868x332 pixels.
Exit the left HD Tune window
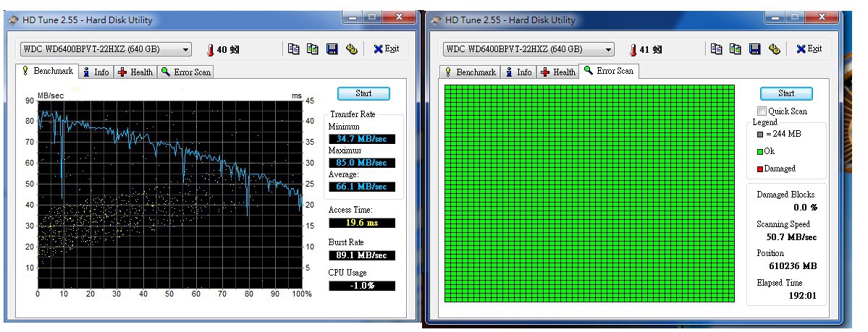click(387, 48)
